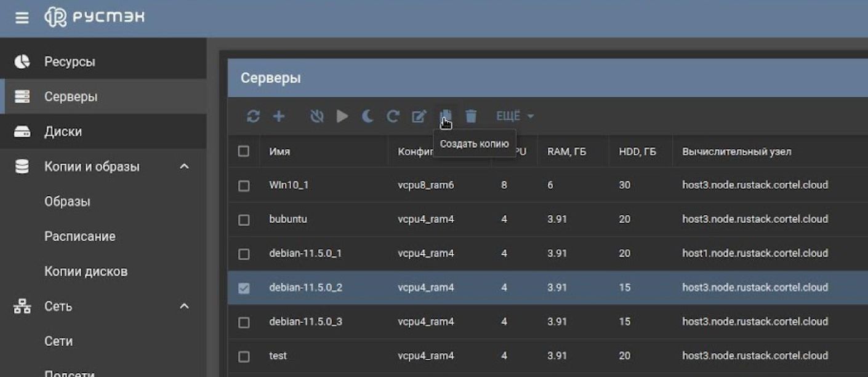868x377 pixels.
Task: Click the reboot server arrow icon
Action: click(393, 116)
